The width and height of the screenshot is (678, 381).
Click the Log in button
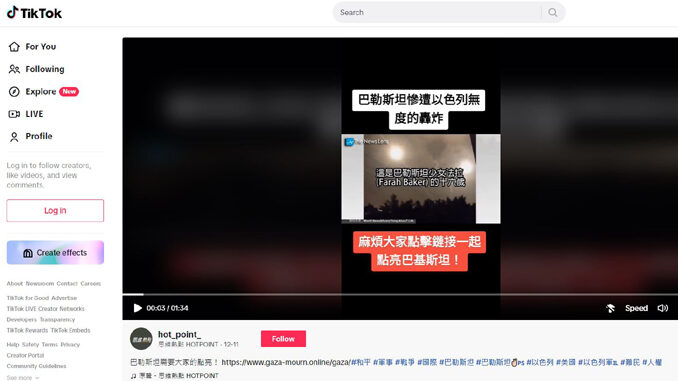pos(55,211)
